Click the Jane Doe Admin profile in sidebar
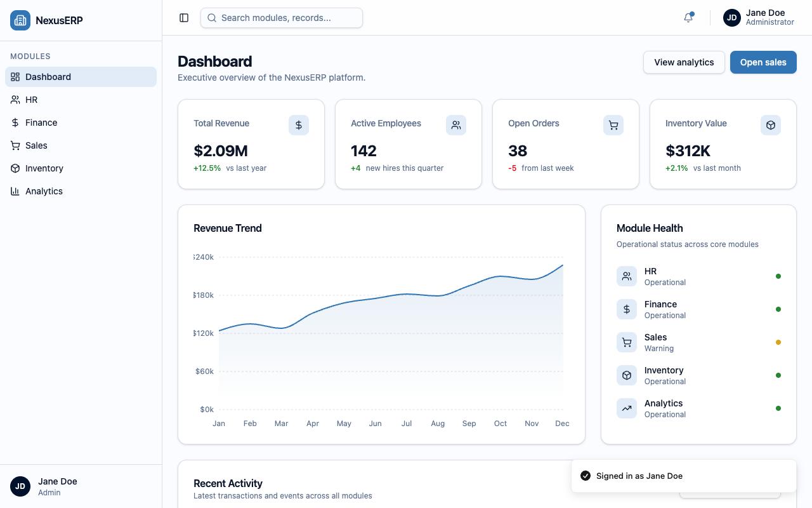The image size is (812, 508). coord(81,486)
